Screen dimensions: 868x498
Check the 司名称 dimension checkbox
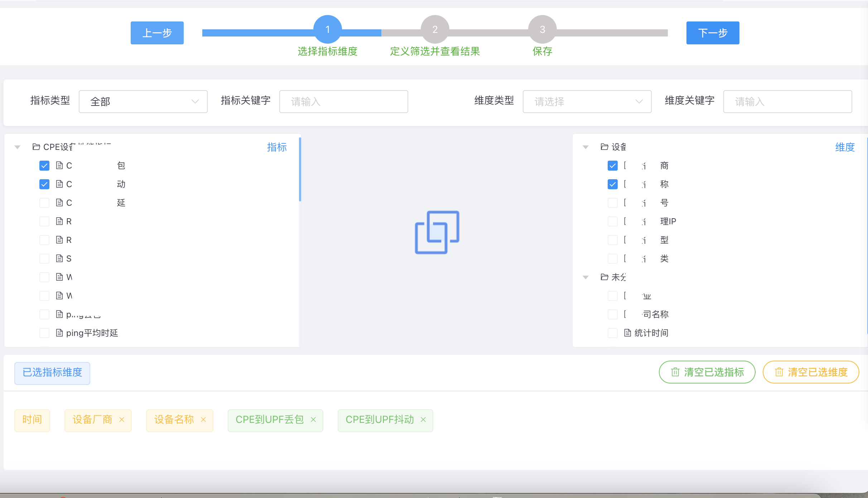point(613,314)
